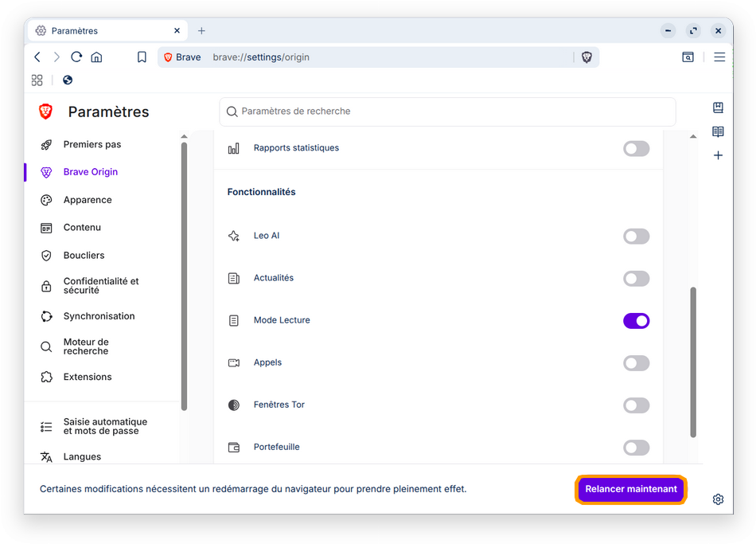Click the Fenêtres Tor onion icon
The image size is (756, 544).
click(x=234, y=405)
